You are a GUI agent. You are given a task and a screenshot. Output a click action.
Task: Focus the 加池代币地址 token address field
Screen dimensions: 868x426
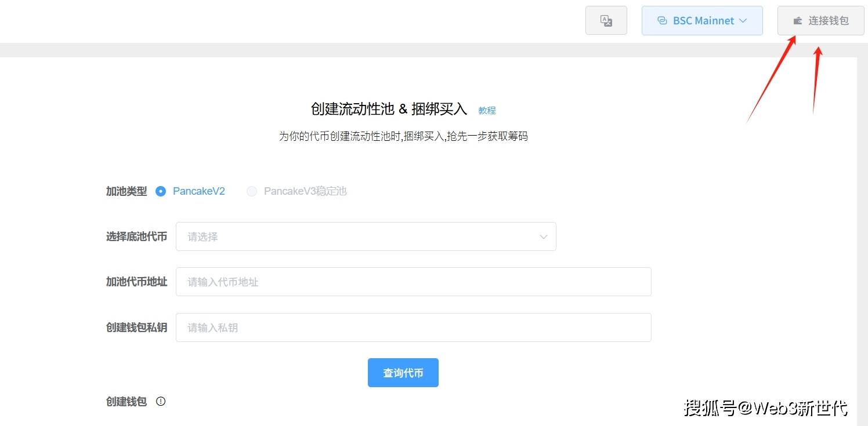point(413,282)
